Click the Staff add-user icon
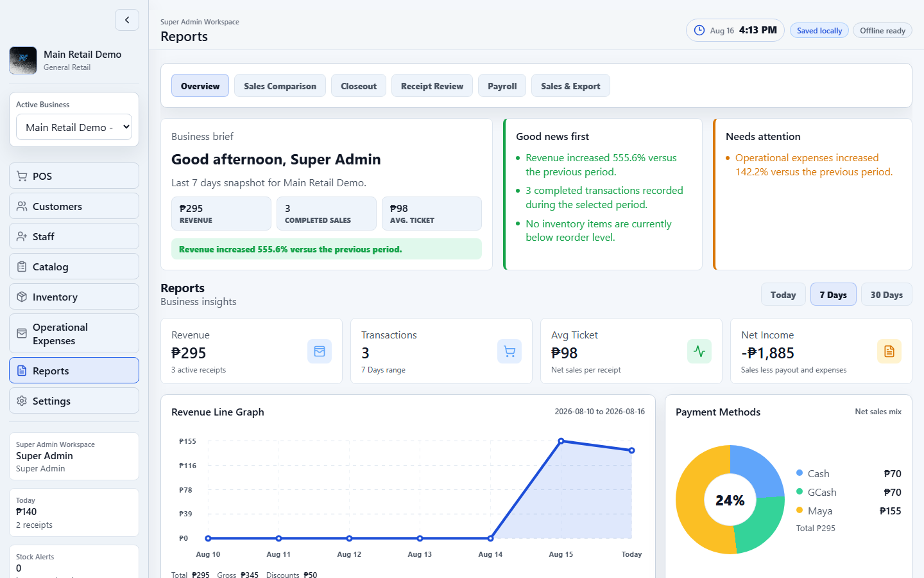This screenshot has height=578, width=924. point(22,236)
